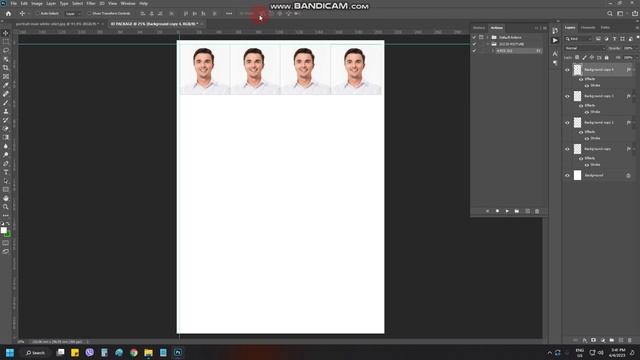Hide the Background copy 3 layer
The width and height of the screenshot is (640, 360).
pos(567,96)
